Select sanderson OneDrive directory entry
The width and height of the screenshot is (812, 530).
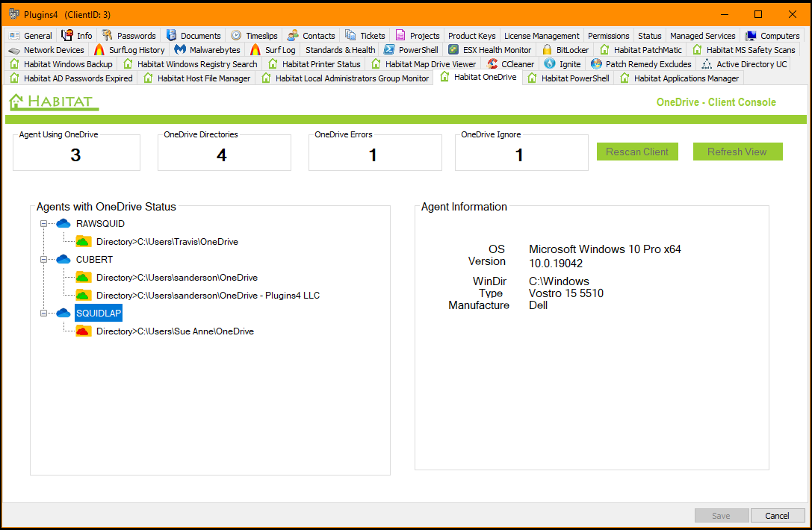(176, 278)
